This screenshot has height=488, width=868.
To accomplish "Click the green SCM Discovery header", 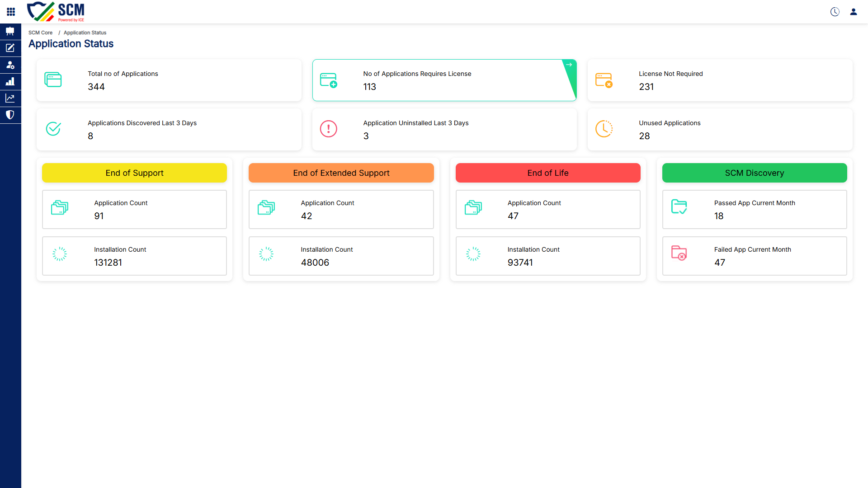I will tap(755, 173).
